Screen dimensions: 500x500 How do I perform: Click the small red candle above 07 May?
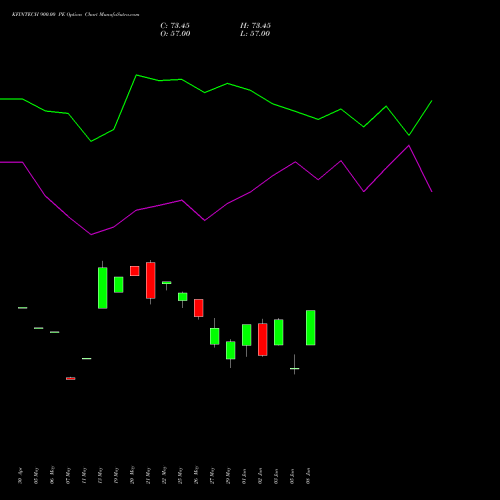coord(71,378)
